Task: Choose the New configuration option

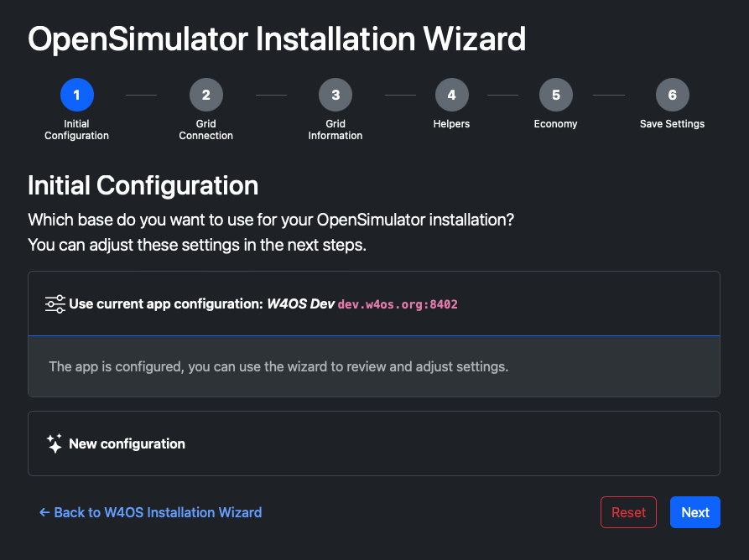Action: [x=374, y=443]
